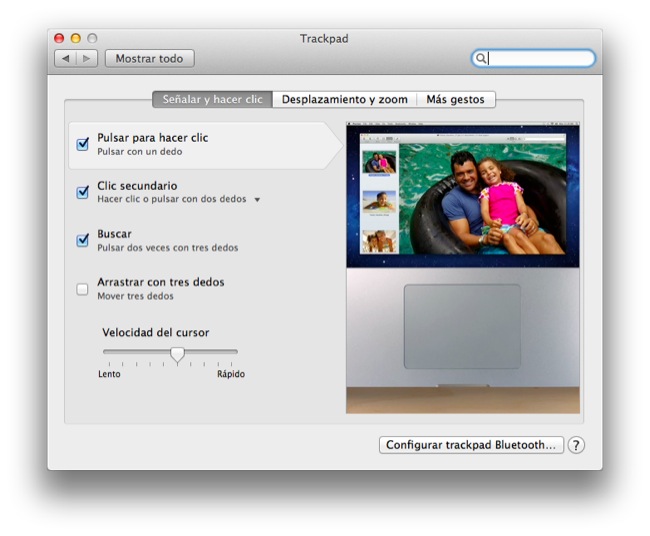Click the gesture demo video preview
The height and width of the screenshot is (536, 650).
[x=462, y=195]
